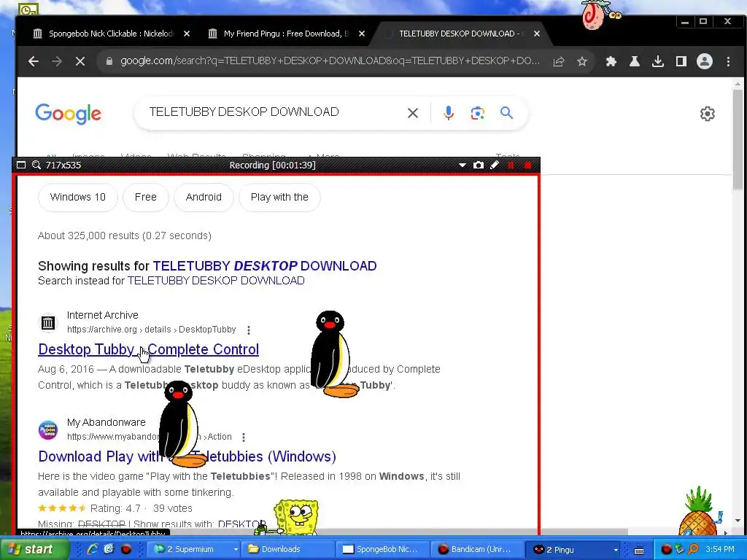
Task: Take a Bandicam screenshot with the camera icon
Action: click(479, 166)
